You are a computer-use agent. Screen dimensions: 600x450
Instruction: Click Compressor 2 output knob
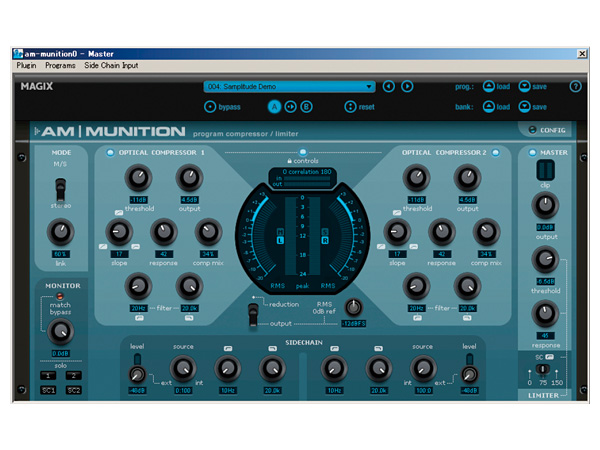pos(467,178)
